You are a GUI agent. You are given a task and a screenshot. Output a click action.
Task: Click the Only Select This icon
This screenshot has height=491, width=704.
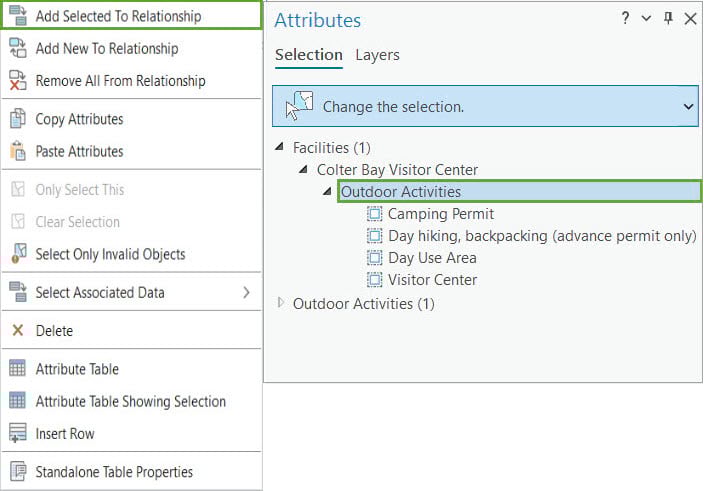18,189
